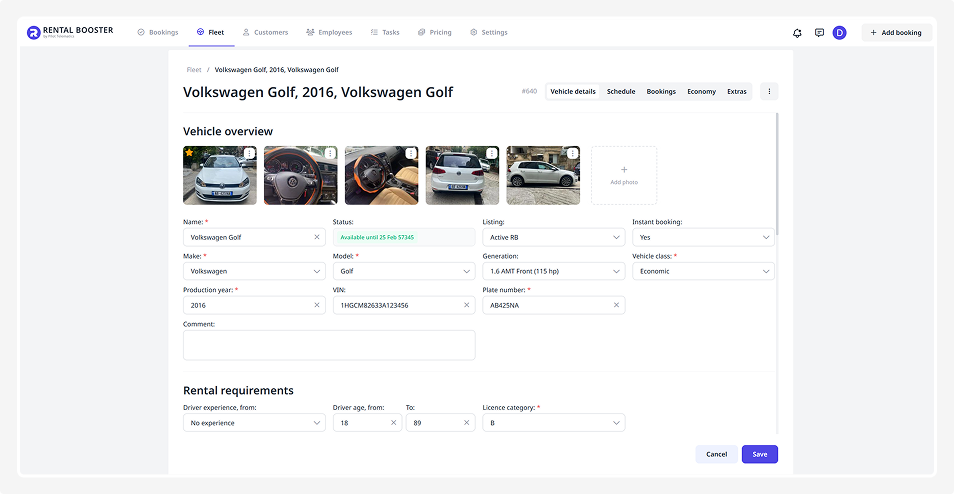Clear the VIN field with X icon
The width and height of the screenshot is (954, 494).
coord(467,305)
